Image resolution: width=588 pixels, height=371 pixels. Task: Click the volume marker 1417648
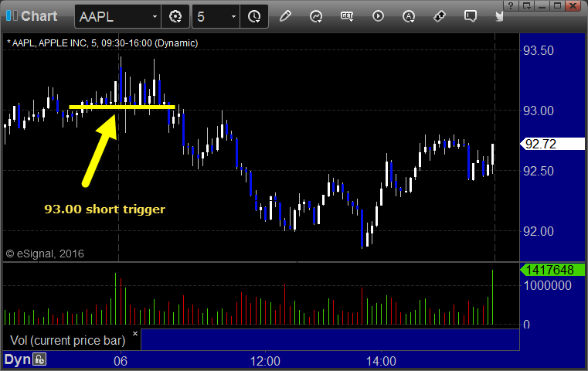click(552, 270)
